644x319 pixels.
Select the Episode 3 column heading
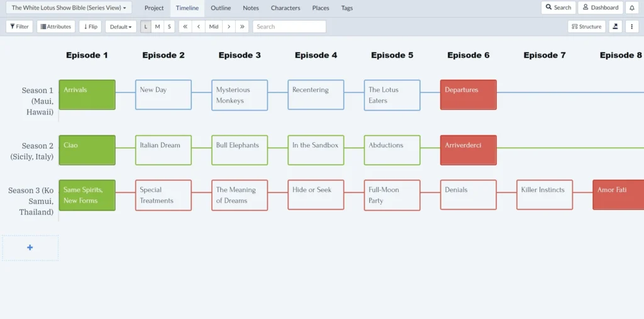click(x=240, y=55)
